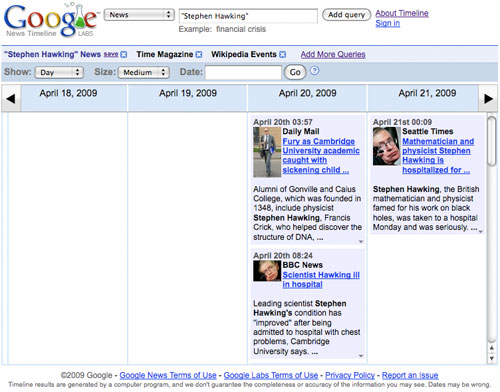Click the Daily Mail article thumbnail
The image size is (500, 392).
pyautogui.click(x=267, y=152)
